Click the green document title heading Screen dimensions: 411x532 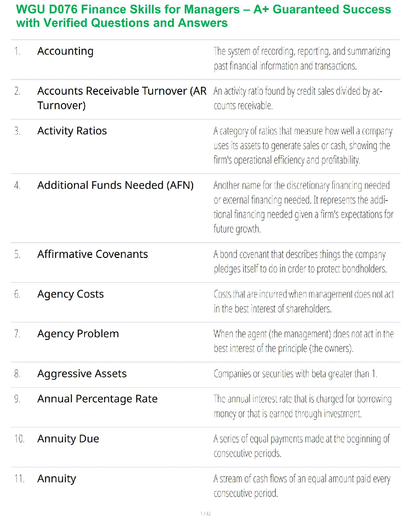coord(203,16)
